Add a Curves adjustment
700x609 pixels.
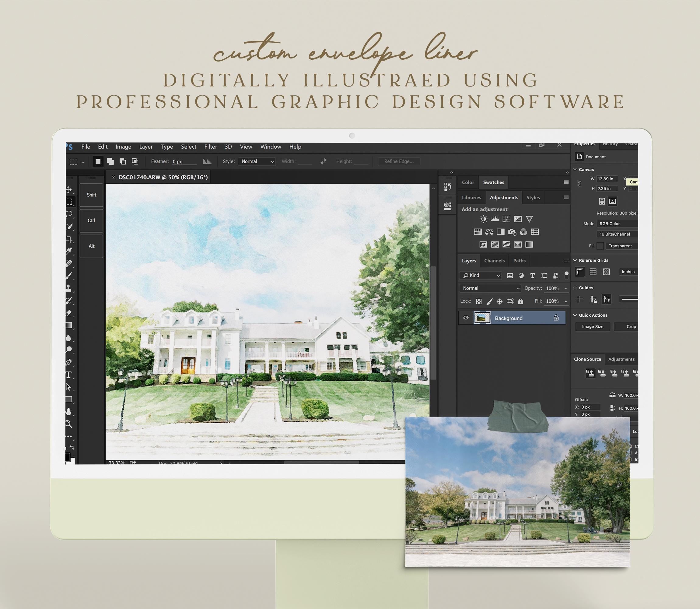(x=506, y=219)
